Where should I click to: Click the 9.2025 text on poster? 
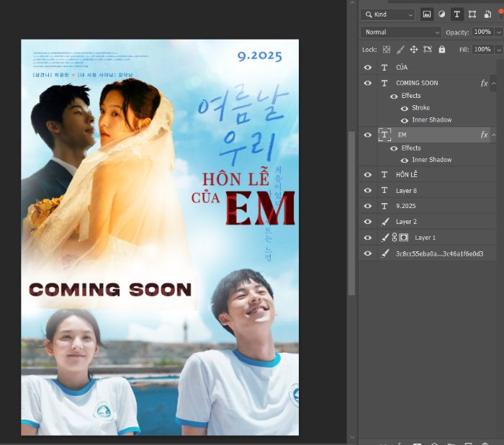coord(260,56)
